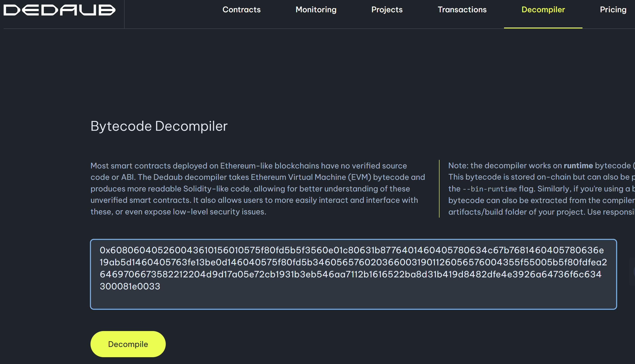Click the note mentioning runtime bytecode
The width and height of the screenshot is (635, 364).
coord(542,188)
